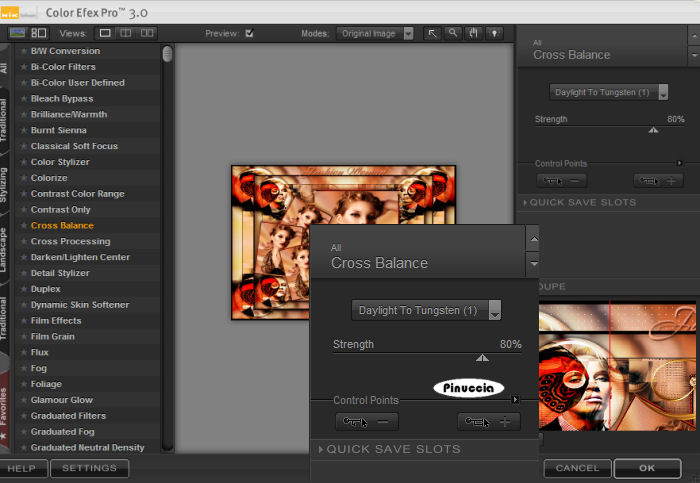Select the zoom magnifier tool

pos(453,33)
